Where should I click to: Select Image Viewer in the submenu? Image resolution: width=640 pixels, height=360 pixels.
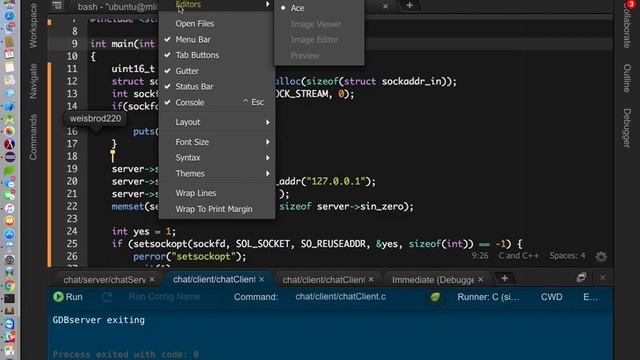click(x=319, y=24)
